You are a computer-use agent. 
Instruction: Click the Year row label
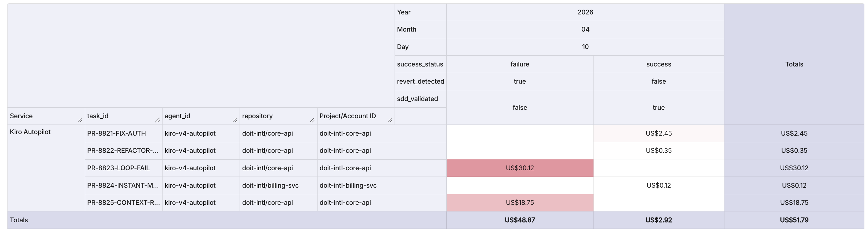420,12
